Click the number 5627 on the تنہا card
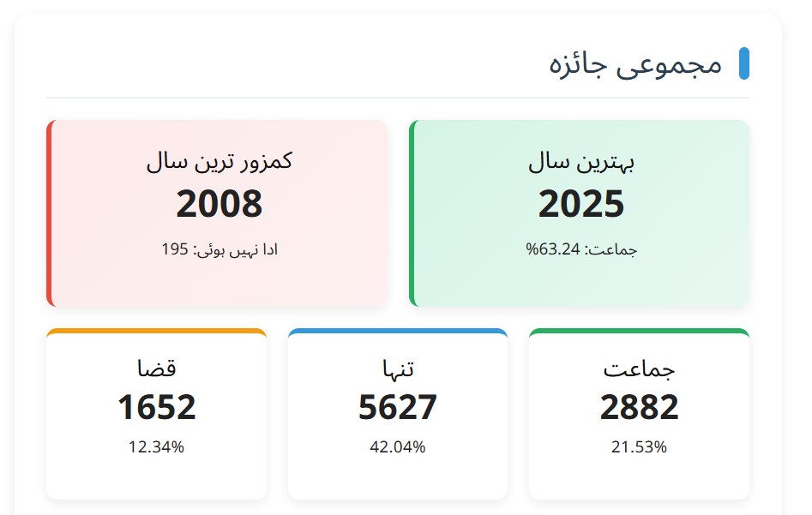812x515 pixels. 398,408
